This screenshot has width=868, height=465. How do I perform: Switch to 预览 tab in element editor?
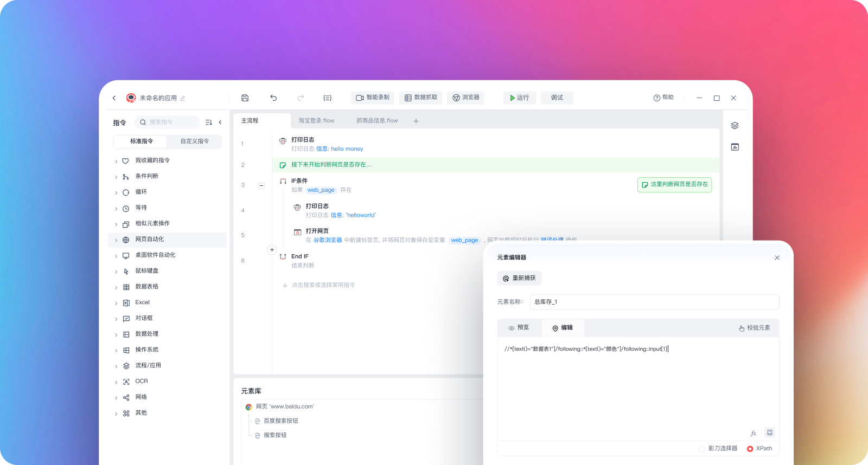[x=519, y=328]
